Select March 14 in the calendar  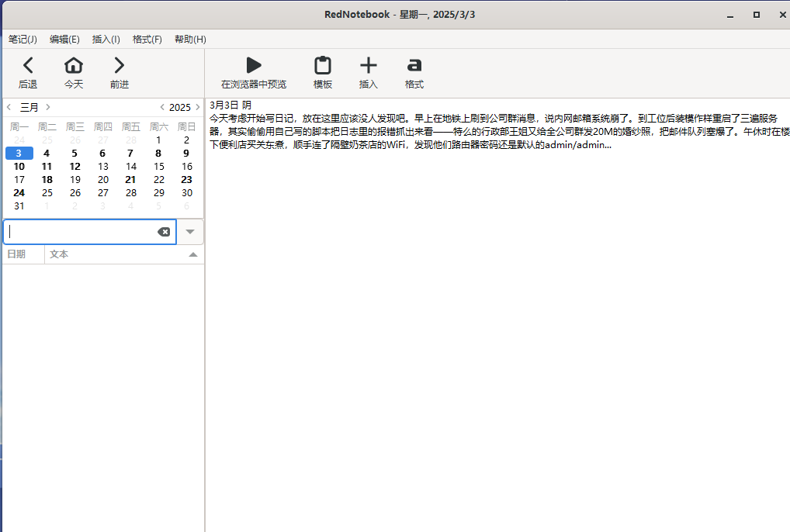coord(130,166)
